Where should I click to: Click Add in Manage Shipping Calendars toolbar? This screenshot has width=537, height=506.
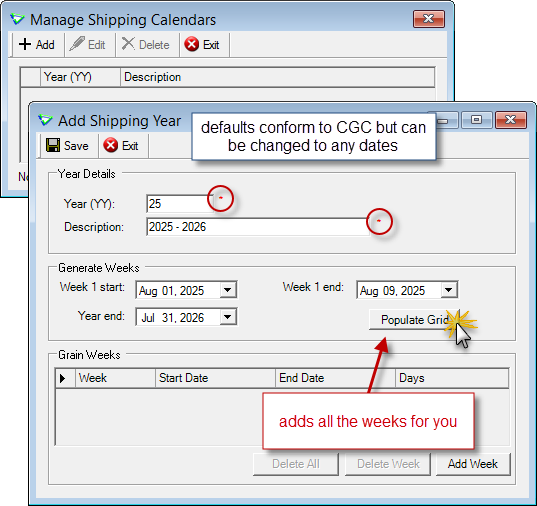pyautogui.click(x=37, y=45)
